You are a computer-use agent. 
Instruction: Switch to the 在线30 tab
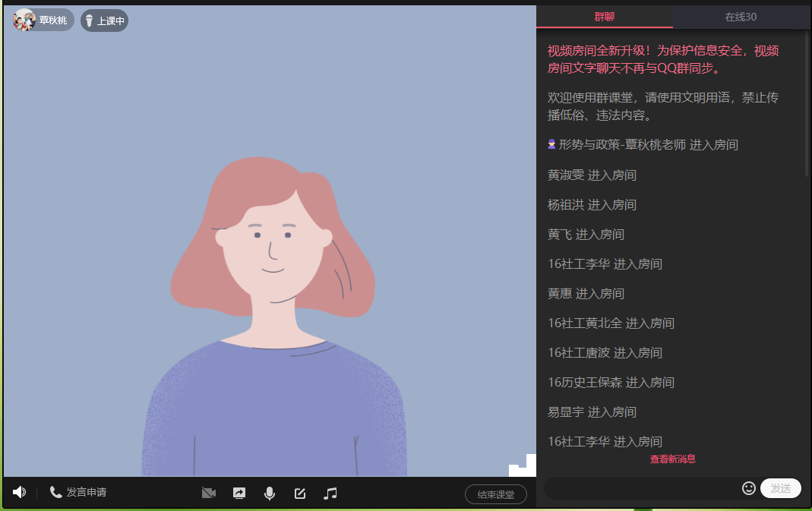tap(741, 17)
